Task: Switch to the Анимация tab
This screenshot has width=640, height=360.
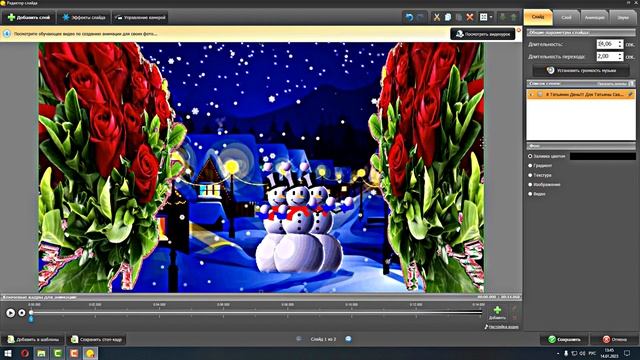Action: point(594,18)
